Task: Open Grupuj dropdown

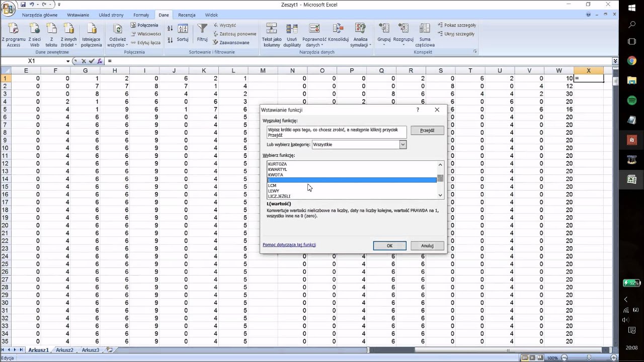Action: point(384,35)
